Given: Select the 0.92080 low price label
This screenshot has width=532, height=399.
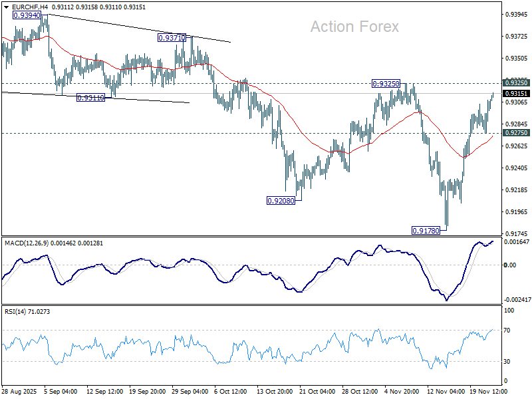Looking at the screenshot, I should click(x=281, y=201).
